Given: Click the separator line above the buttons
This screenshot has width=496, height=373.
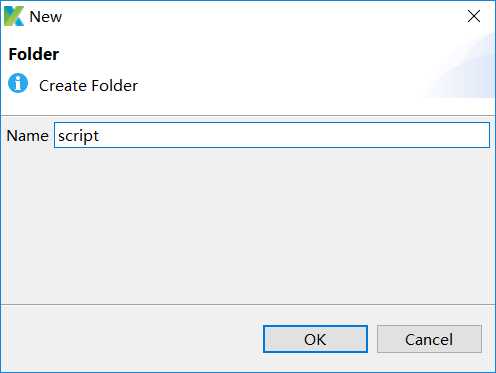Looking at the screenshot, I should [248, 304].
